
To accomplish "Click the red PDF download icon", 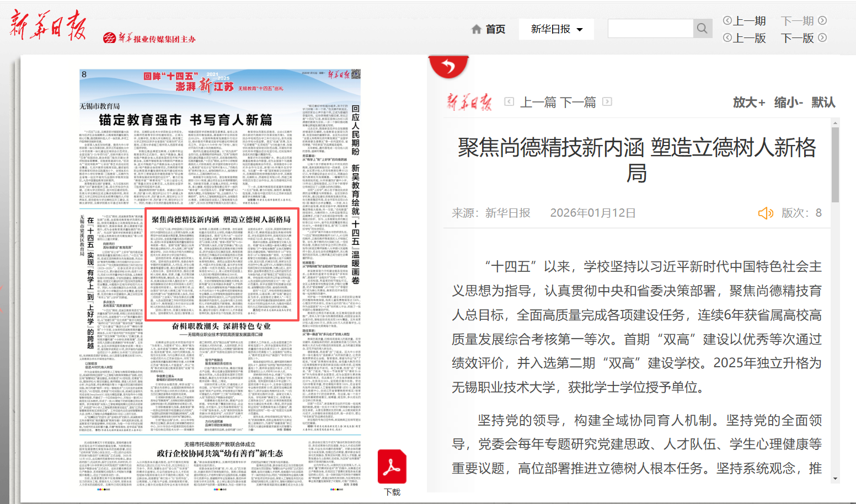I will click(392, 467).
